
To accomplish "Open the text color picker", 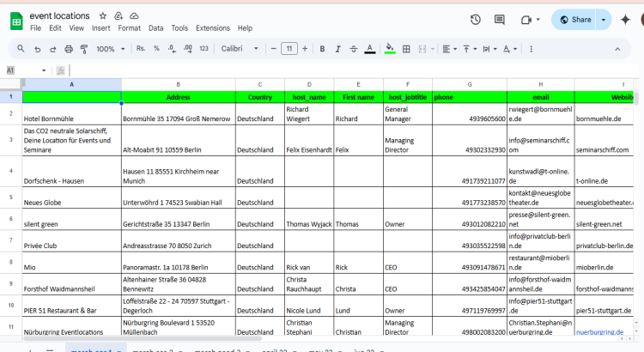I will 369,49.
